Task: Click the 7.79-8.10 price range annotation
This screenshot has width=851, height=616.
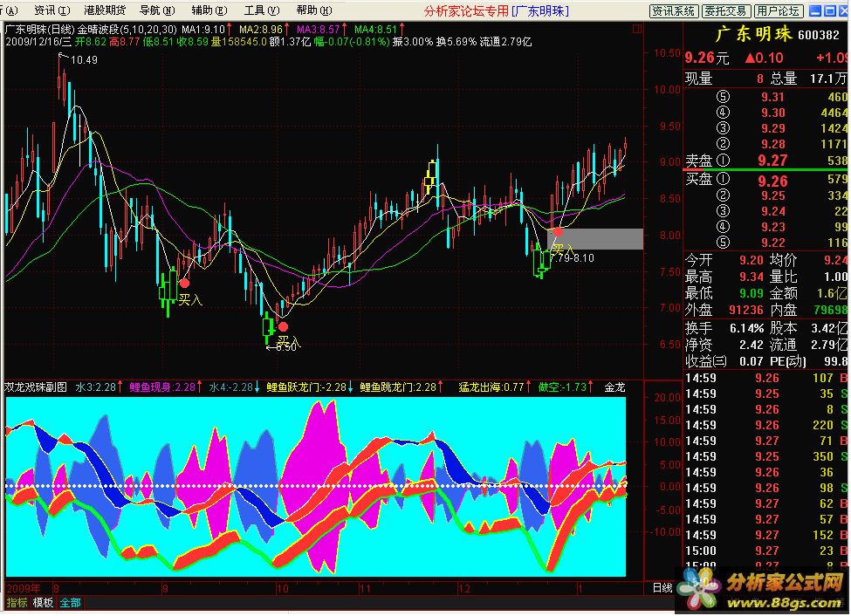Action: click(x=572, y=258)
